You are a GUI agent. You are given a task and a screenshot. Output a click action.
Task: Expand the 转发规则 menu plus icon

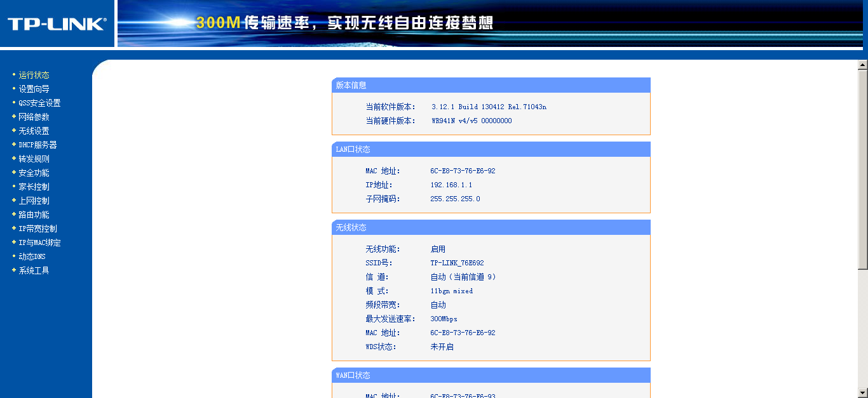14,159
